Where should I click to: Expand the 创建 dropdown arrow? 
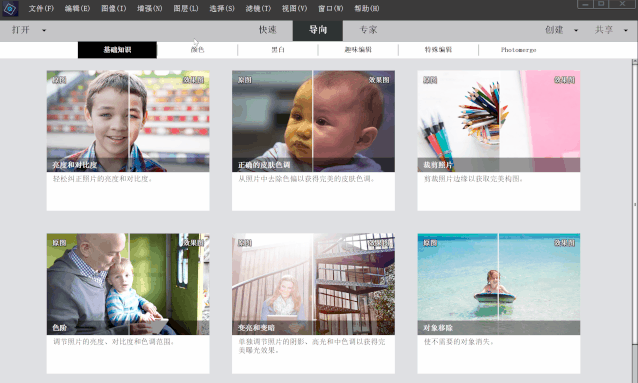(576, 30)
